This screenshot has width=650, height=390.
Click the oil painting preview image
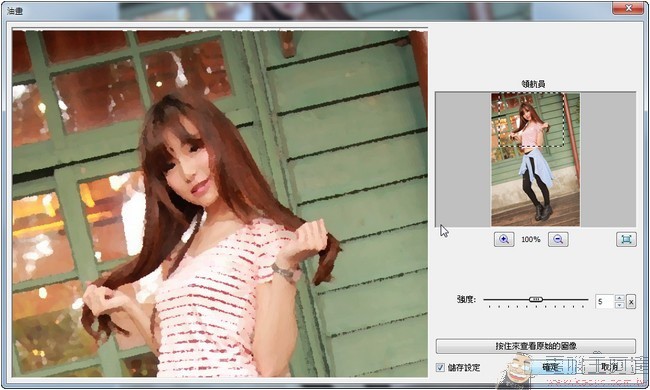220,203
